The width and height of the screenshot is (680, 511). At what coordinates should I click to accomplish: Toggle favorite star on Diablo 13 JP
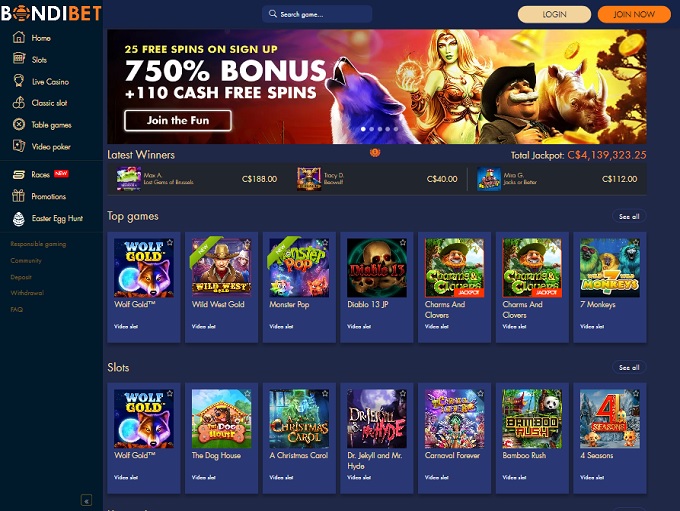click(403, 242)
